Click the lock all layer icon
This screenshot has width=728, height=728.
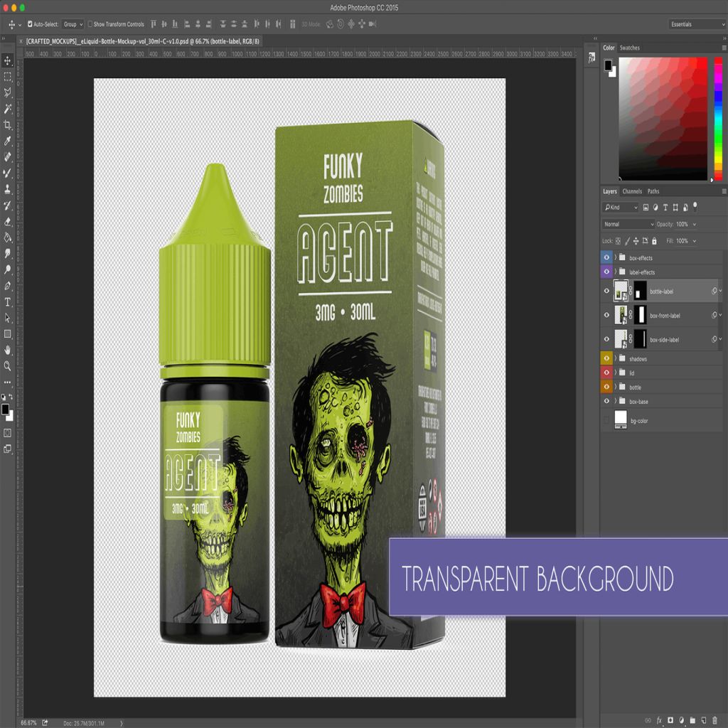coord(654,241)
